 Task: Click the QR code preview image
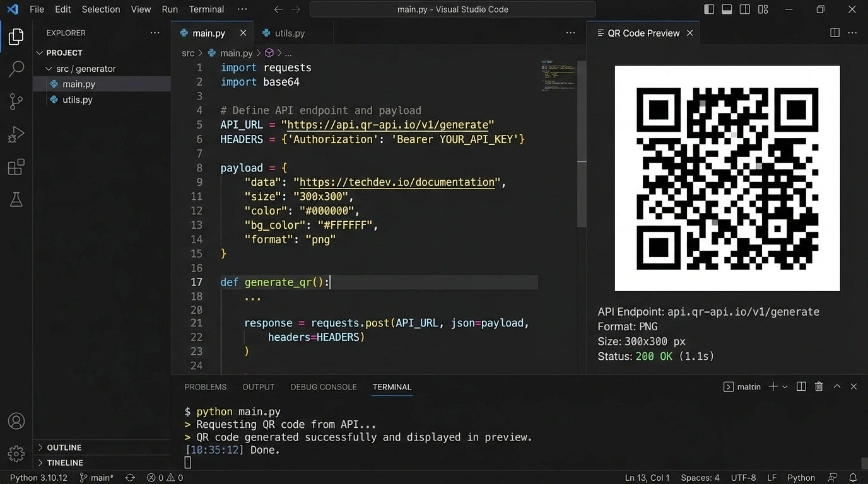pos(727,178)
